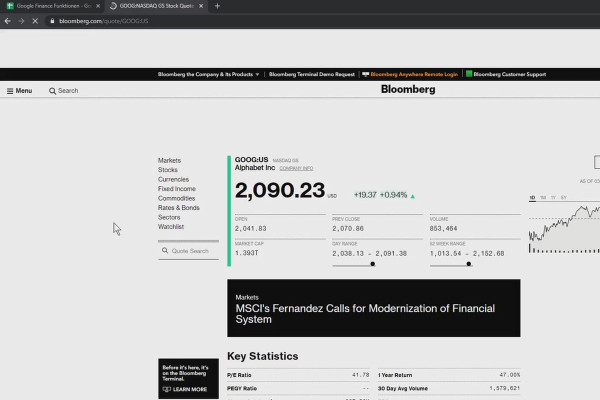Open Fixed Income in left navigation
600x400 pixels.
[177, 189]
